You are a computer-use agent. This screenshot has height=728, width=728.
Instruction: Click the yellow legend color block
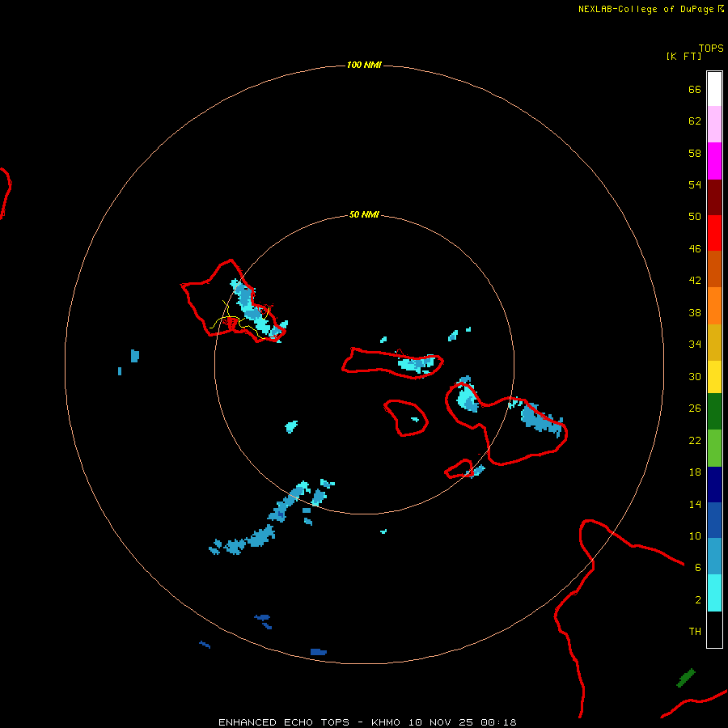714,377
